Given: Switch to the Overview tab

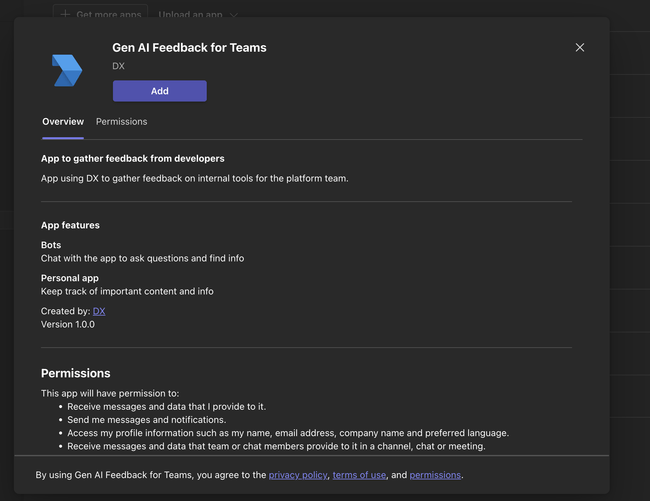Looking at the screenshot, I should 63,121.
